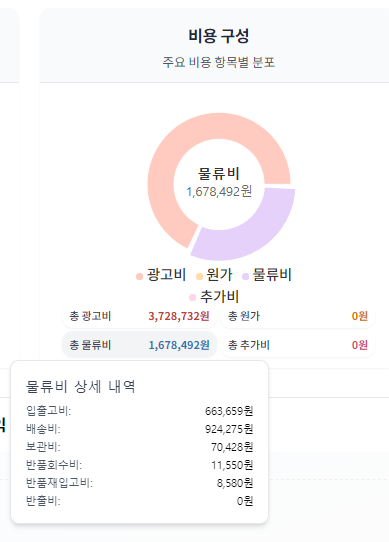Select the purple 물류비 donut segment
389x542 pixels.
point(258,232)
